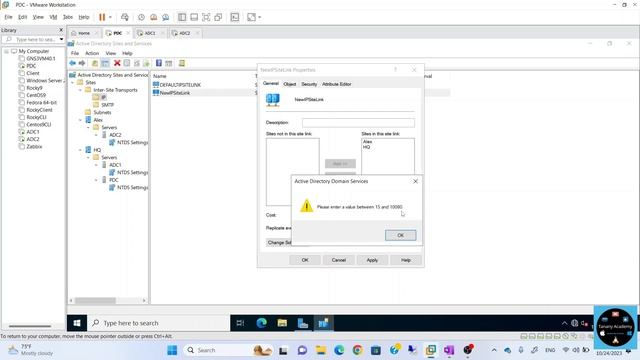Click the Description input field

(x=358, y=122)
